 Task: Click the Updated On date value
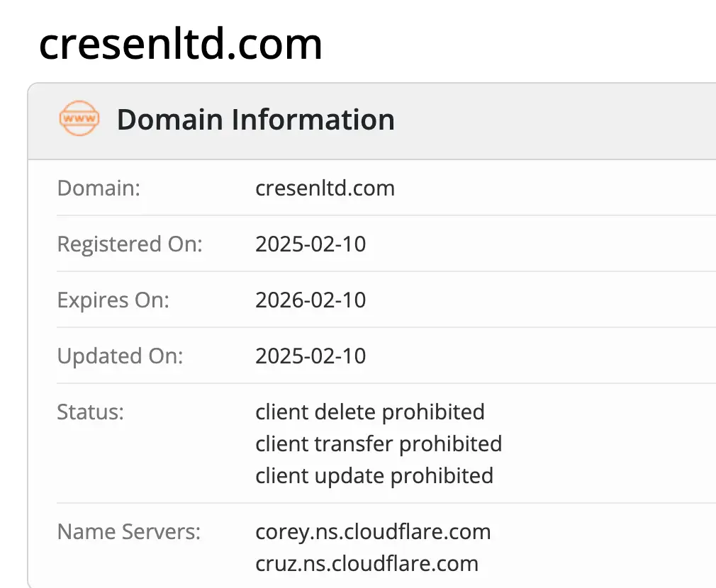[x=311, y=356]
